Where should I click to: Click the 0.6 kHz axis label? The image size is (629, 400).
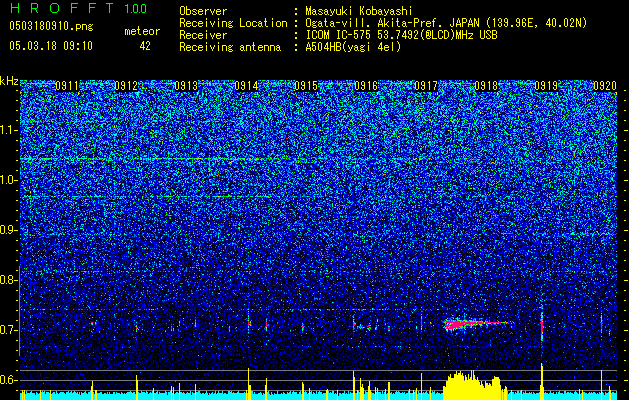pos(9,380)
